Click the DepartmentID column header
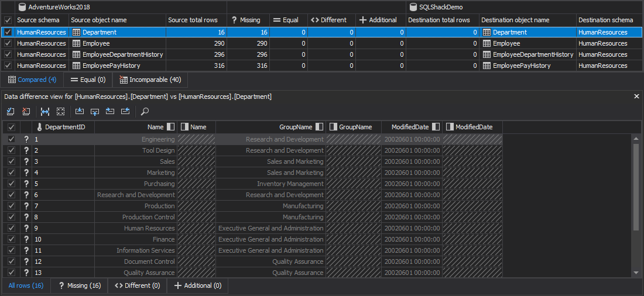 [x=64, y=127]
